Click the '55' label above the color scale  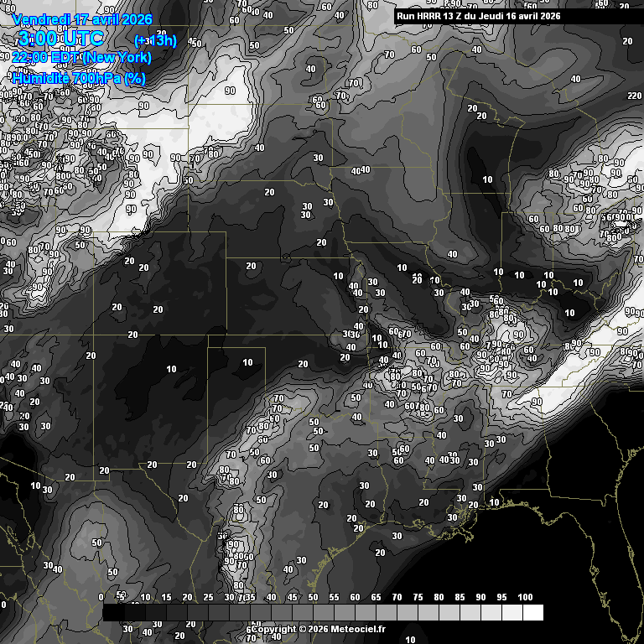click(334, 597)
